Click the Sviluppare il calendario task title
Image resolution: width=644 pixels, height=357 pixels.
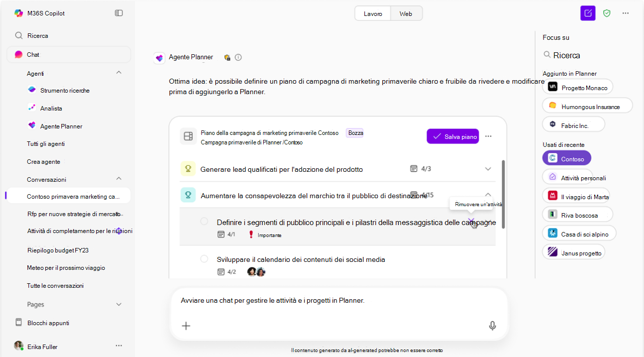coord(301,259)
